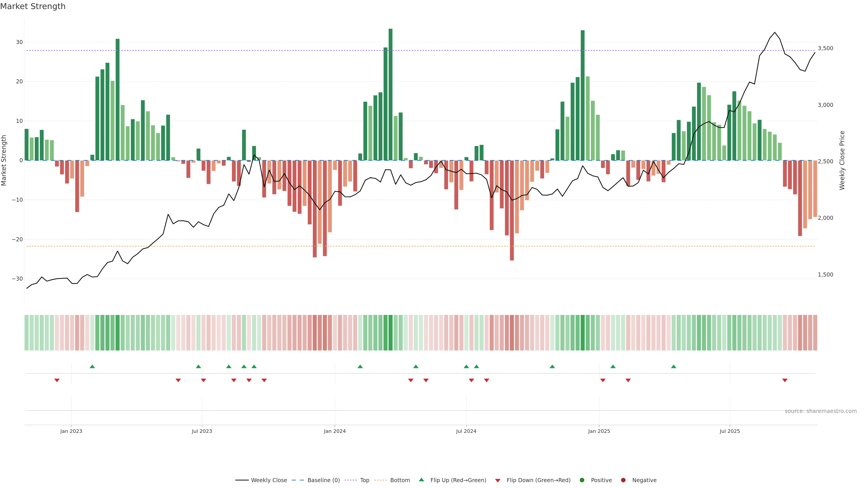Click the source: sharemaestro.com text
This screenshot has height=488, width=868.
point(821,411)
